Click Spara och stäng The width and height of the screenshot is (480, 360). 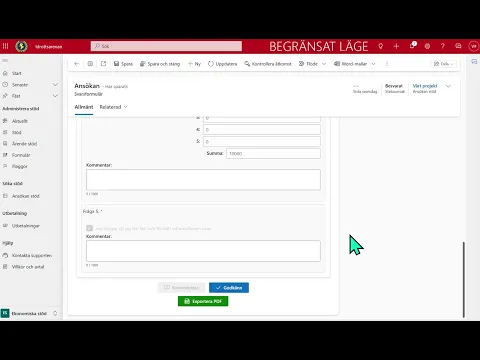coord(160,64)
